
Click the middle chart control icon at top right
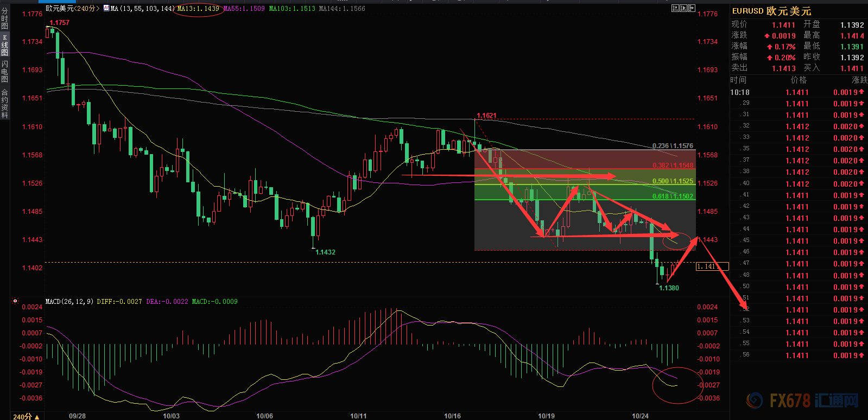click(683, 8)
